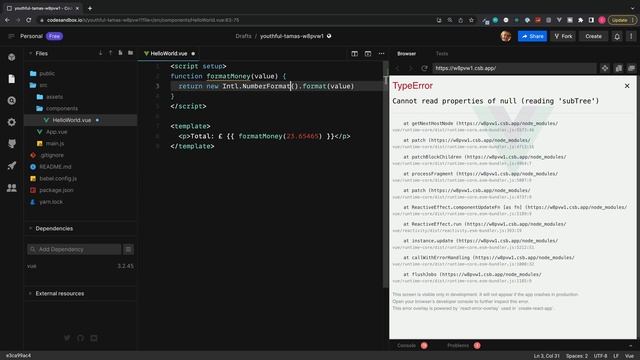Image resolution: width=640 pixels, height=360 pixels.
Task: Open the Search icon in the sidebar
Action: point(11,100)
